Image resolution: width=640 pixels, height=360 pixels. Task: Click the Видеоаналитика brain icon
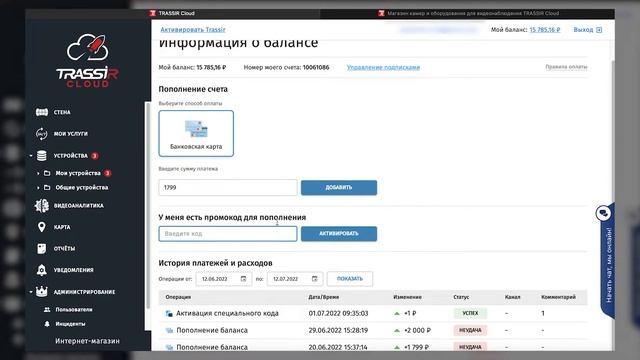point(42,205)
